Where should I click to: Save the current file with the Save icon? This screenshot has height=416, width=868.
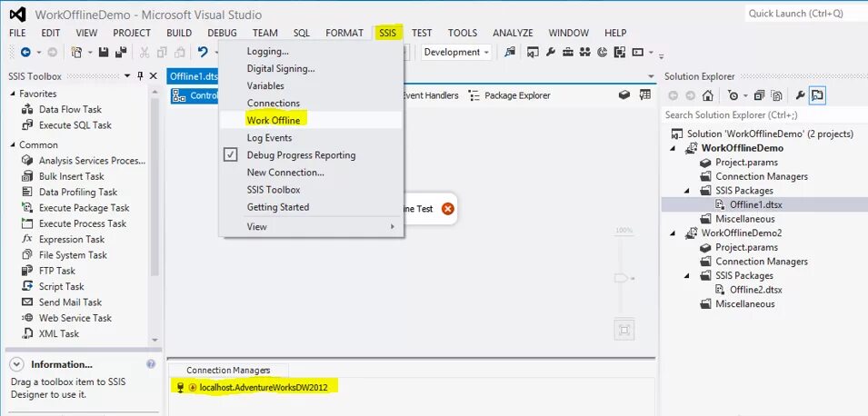104,52
